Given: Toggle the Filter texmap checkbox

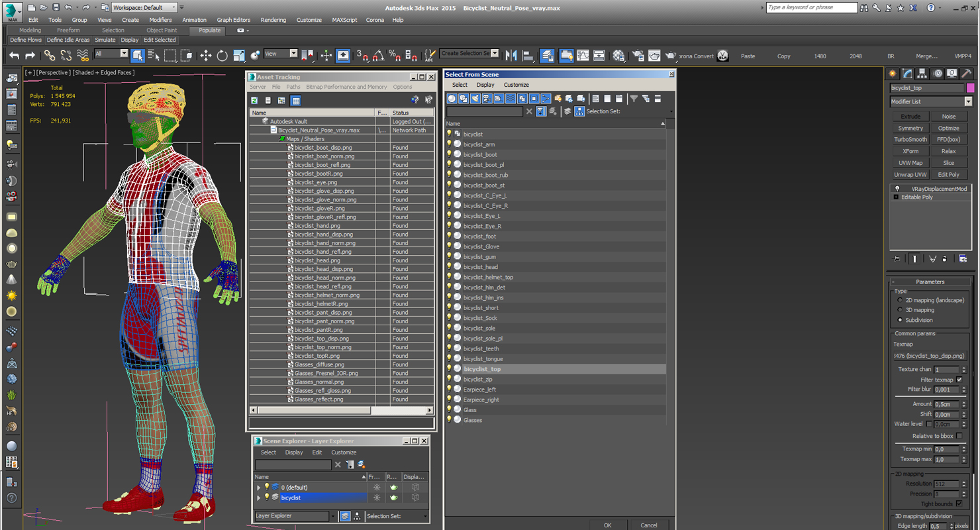Looking at the screenshot, I should pyautogui.click(x=959, y=380).
